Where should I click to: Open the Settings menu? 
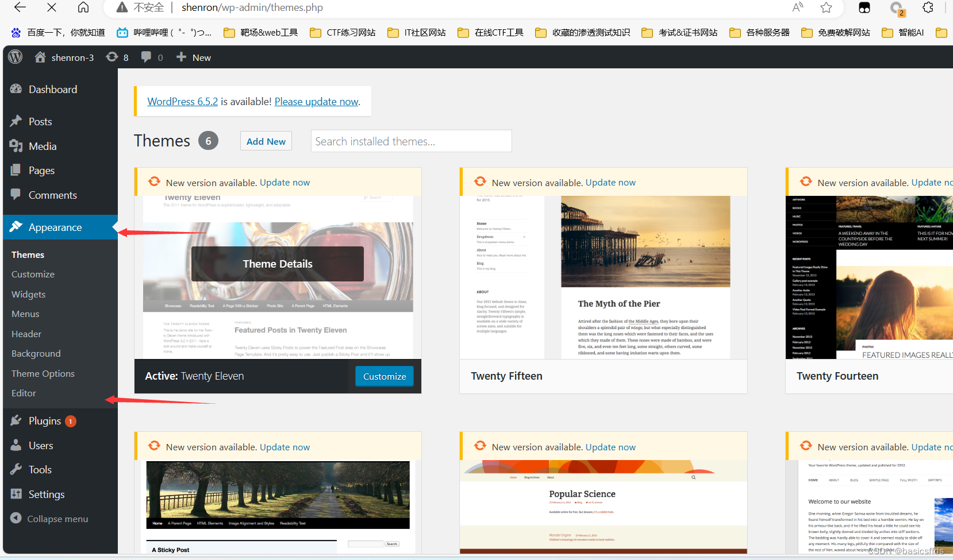(x=60, y=495)
